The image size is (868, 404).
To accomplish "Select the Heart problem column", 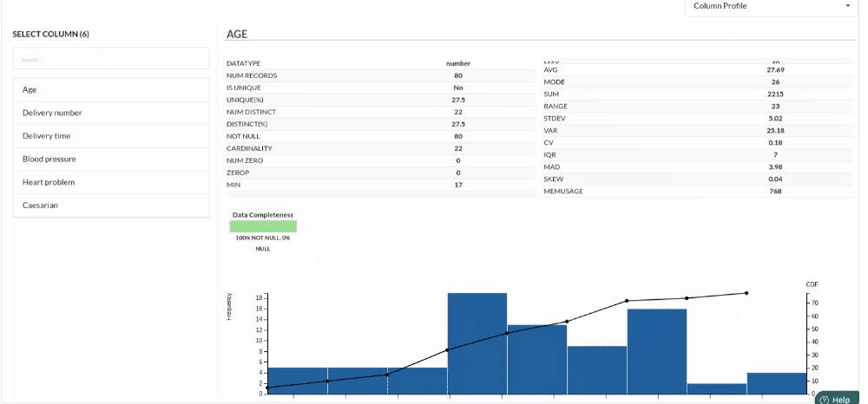I will (x=111, y=182).
